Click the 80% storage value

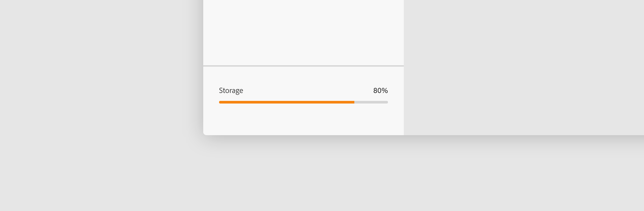pos(380,91)
